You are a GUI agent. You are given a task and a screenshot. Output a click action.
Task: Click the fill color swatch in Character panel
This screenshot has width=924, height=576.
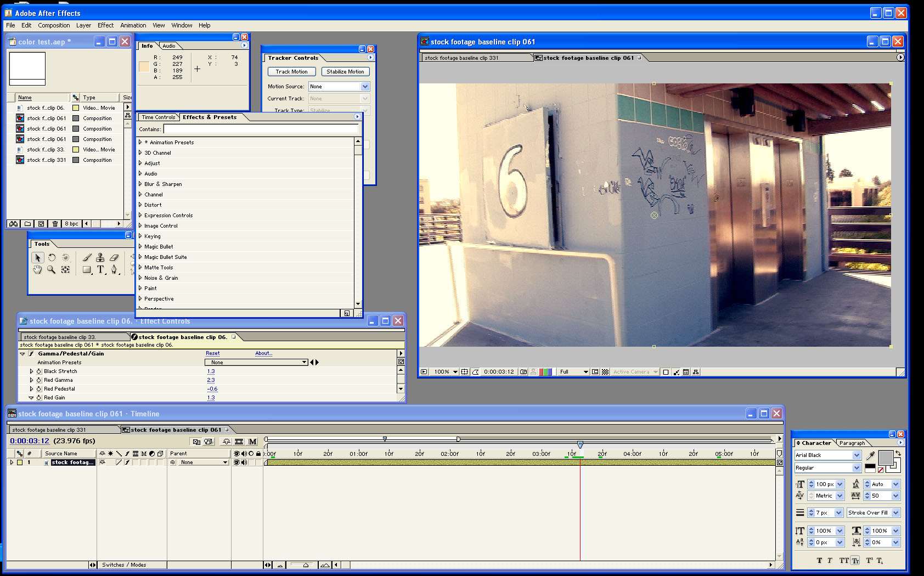click(885, 458)
